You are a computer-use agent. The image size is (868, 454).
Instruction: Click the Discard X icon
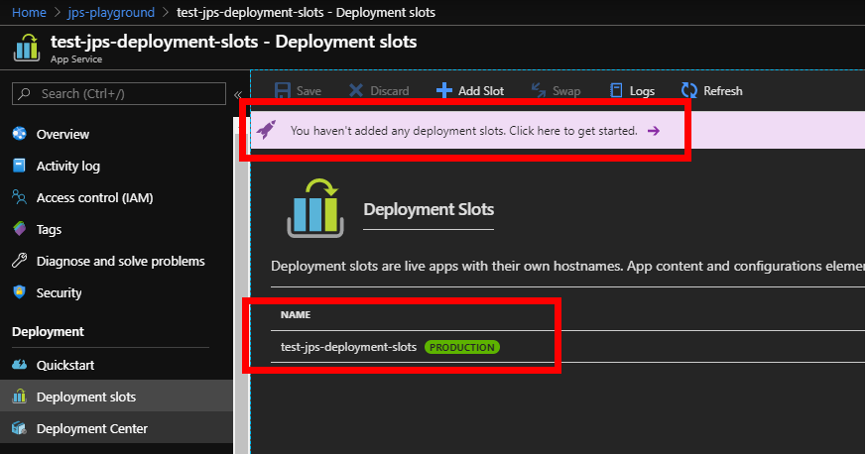[356, 91]
